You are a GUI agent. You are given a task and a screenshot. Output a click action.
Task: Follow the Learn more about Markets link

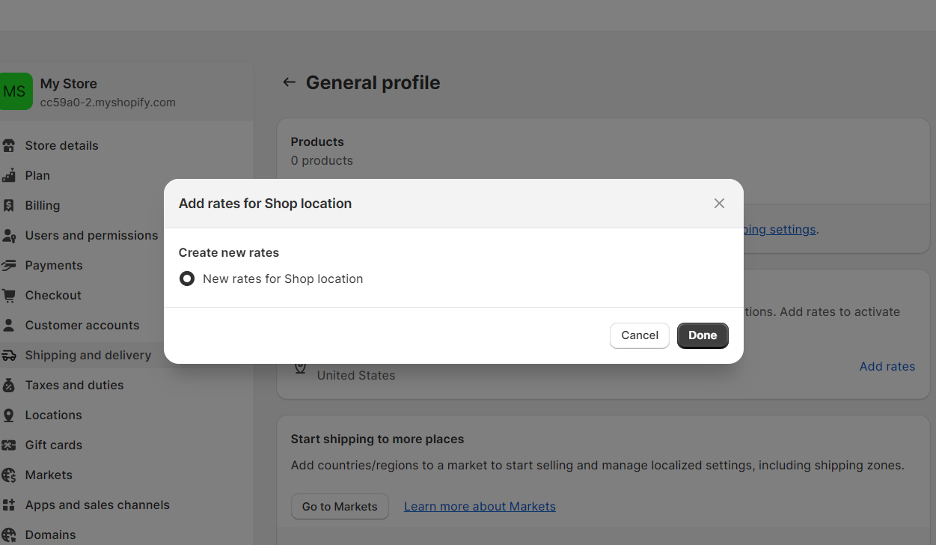click(479, 507)
